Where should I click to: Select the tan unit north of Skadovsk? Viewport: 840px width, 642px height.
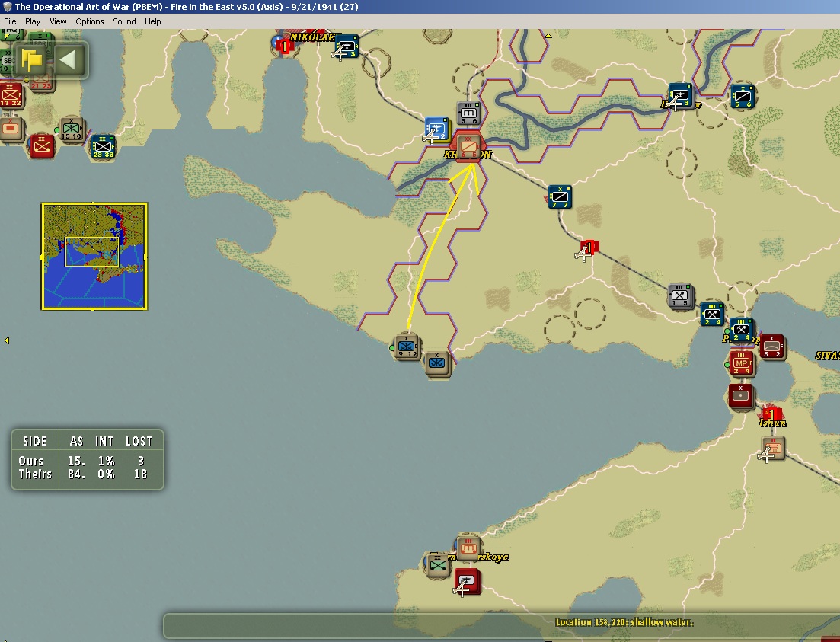(469, 546)
